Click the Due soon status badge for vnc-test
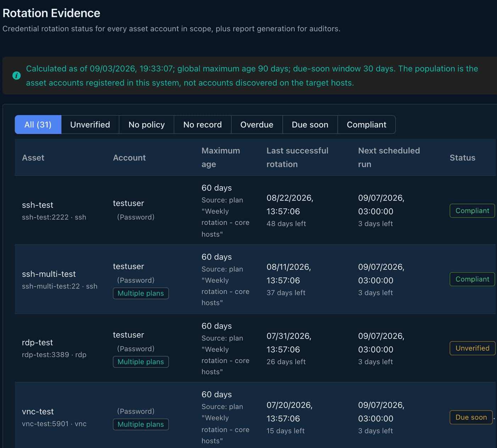The height and width of the screenshot is (448, 497). point(471,417)
